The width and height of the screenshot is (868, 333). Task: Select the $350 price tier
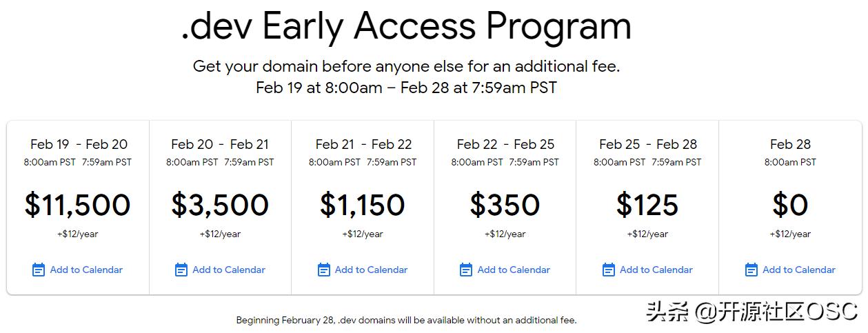[x=505, y=205]
